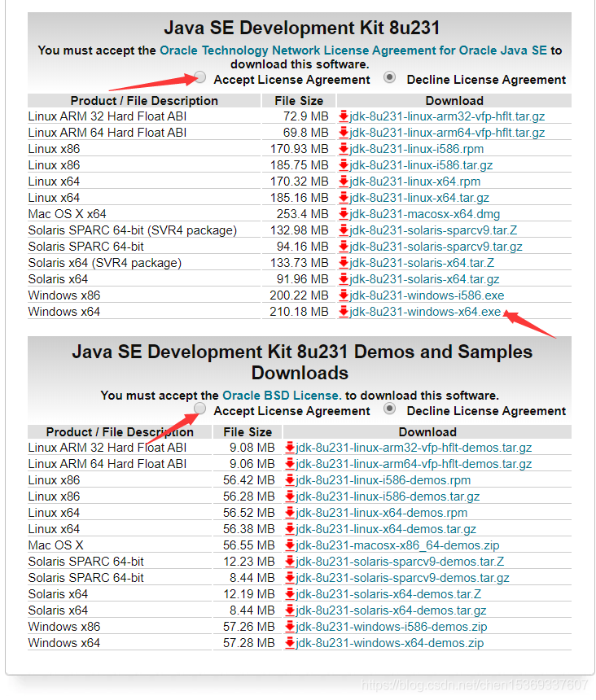Screen dimensions: 596x700
Task: Click download arrow icon beside jdk-8u231-solaris-x64.tar.Z
Action: tap(344, 263)
